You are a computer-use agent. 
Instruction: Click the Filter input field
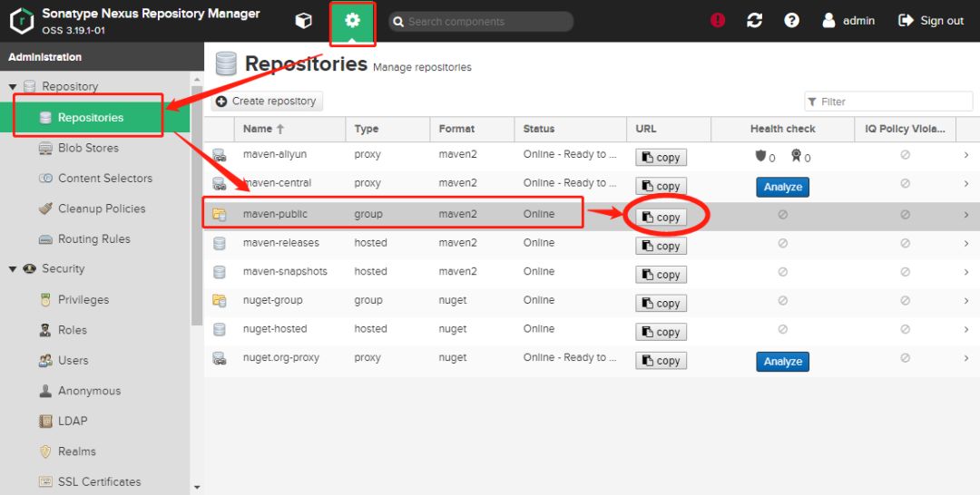coord(888,102)
